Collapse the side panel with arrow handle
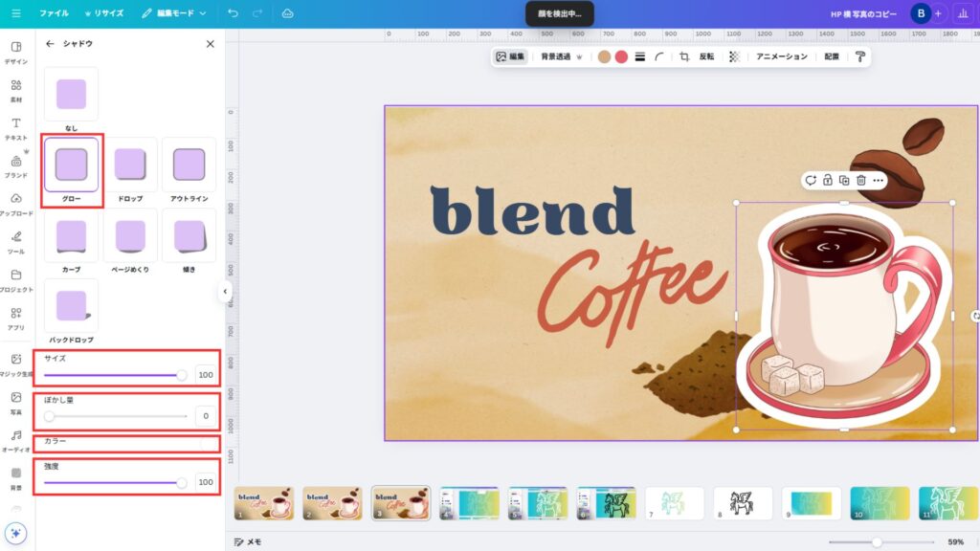Screen dimensions: 980x551 click(226, 291)
